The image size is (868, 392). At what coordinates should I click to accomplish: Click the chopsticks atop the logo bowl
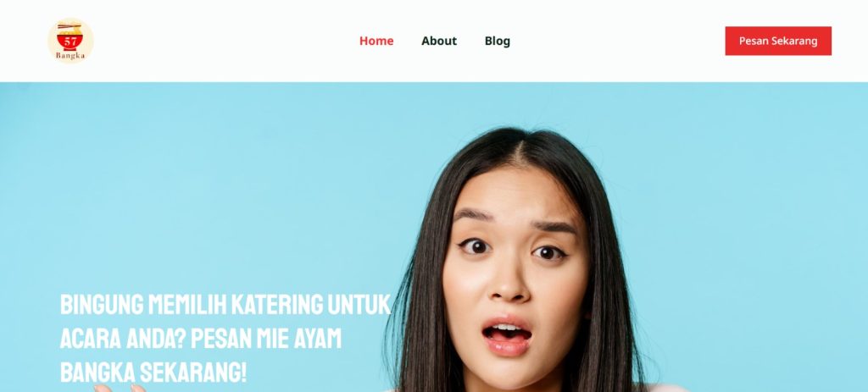[70, 26]
